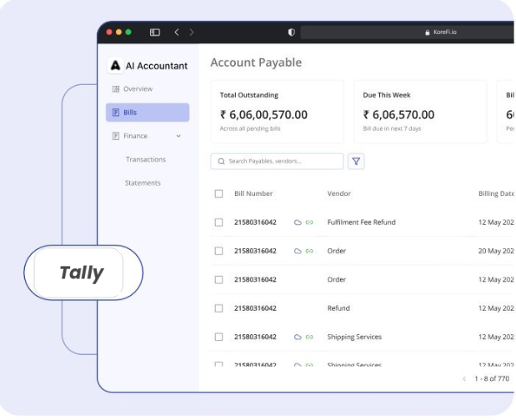The height and width of the screenshot is (420, 516).
Task: Click the AI Accountant brand name
Action: [157, 66]
